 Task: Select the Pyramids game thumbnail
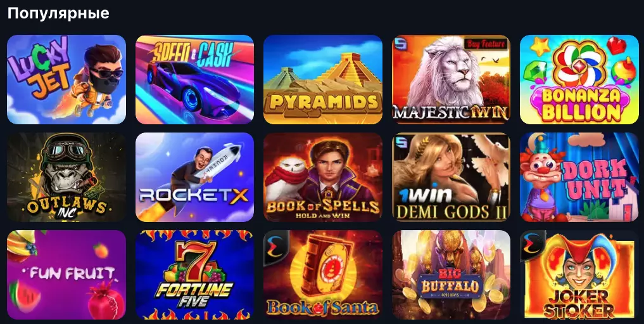click(x=323, y=79)
